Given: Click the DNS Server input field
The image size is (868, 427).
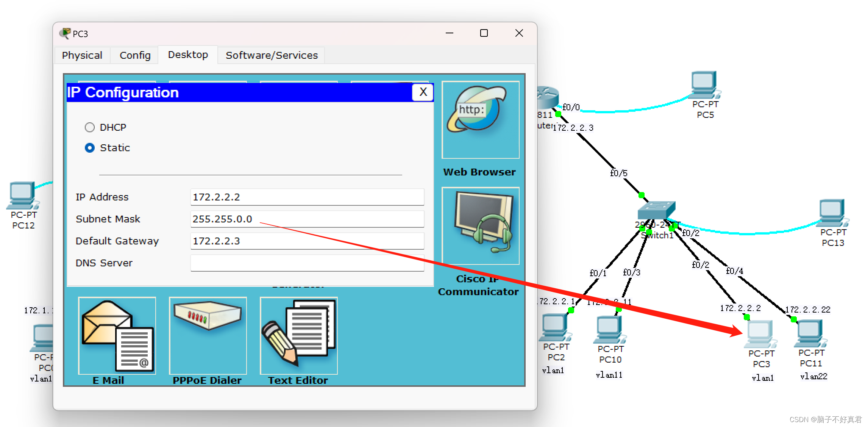Looking at the screenshot, I should [x=307, y=263].
